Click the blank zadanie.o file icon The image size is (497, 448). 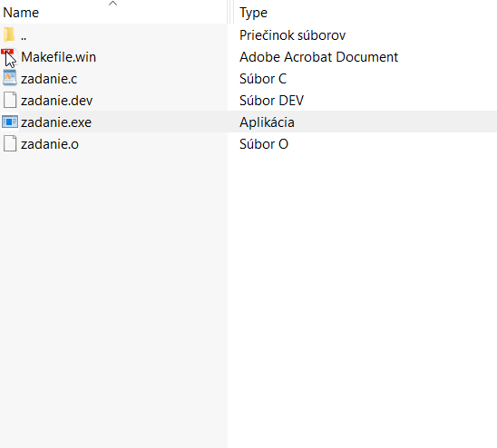point(10,143)
